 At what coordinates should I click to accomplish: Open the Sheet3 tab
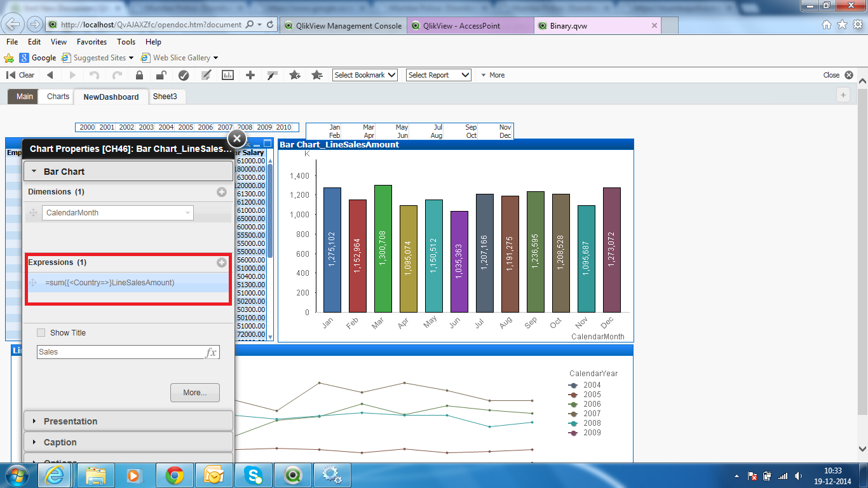coord(165,97)
